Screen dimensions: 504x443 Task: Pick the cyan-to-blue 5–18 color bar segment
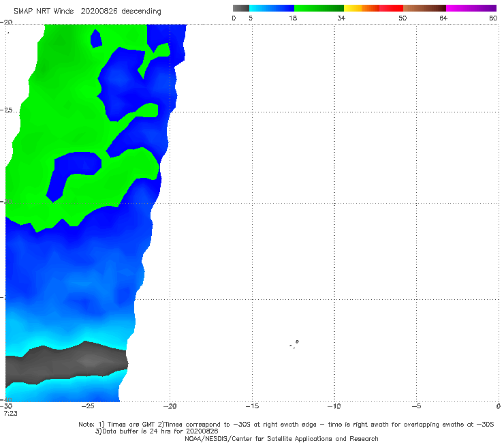272,8
